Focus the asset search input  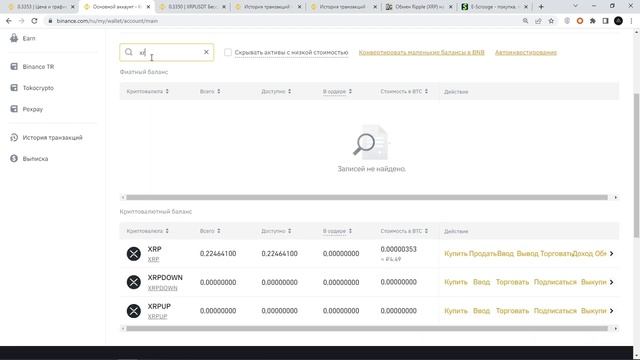tap(167, 52)
